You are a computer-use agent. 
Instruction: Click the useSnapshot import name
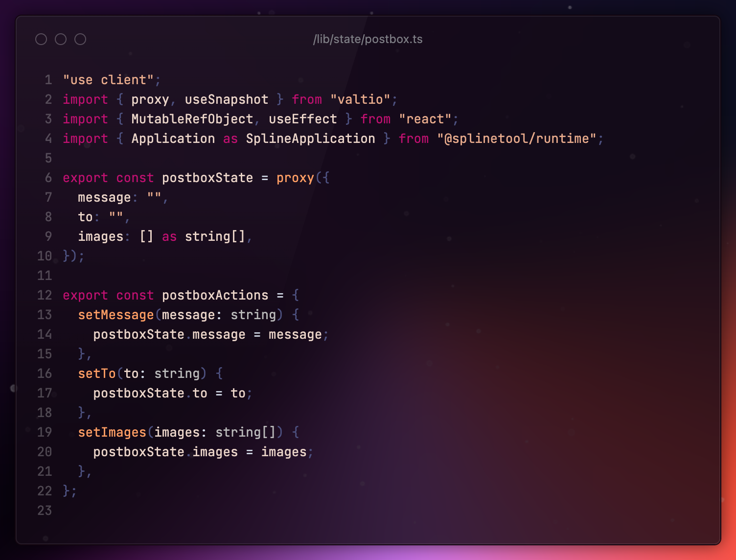pos(227,99)
